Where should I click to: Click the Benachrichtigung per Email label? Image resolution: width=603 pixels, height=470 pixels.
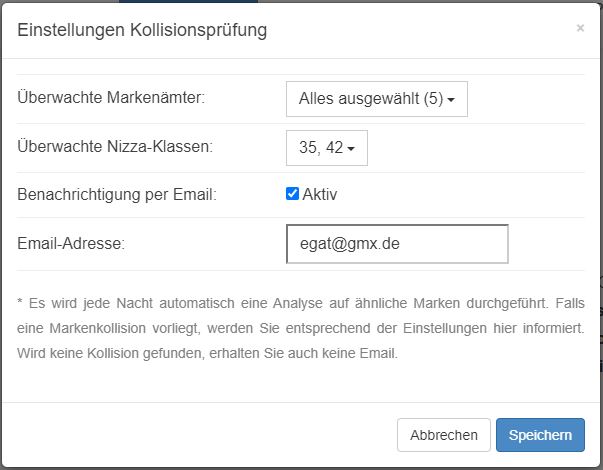coord(117,195)
